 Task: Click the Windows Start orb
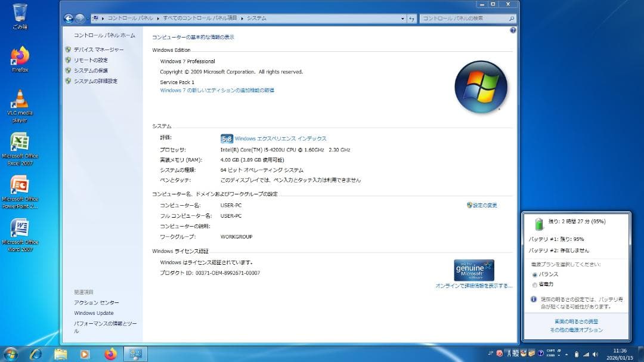tap(10, 353)
